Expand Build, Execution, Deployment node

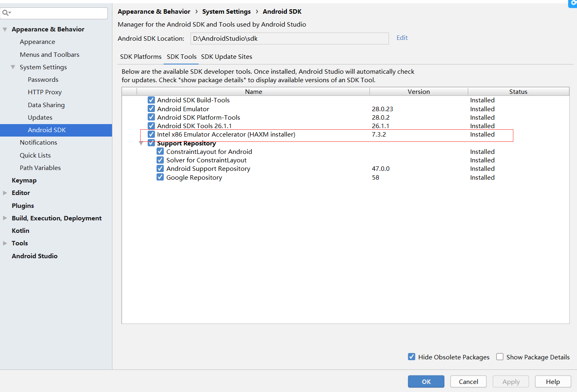click(5, 218)
